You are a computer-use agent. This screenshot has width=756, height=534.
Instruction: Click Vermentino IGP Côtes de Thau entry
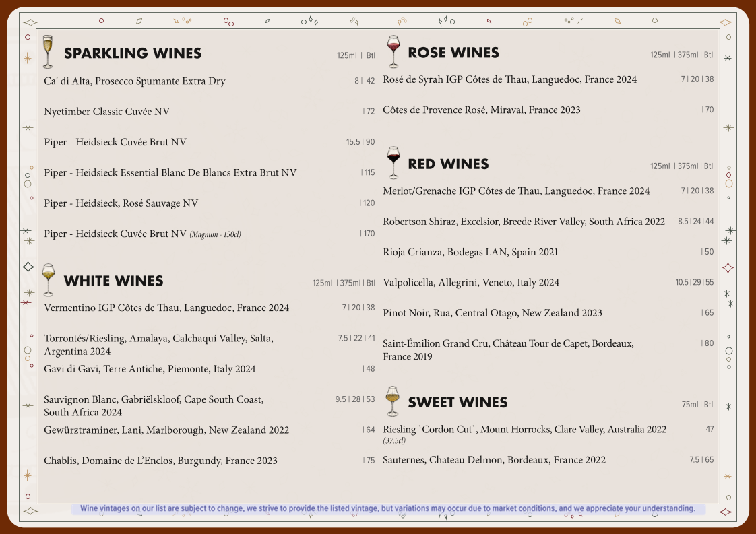pyautogui.click(x=166, y=308)
